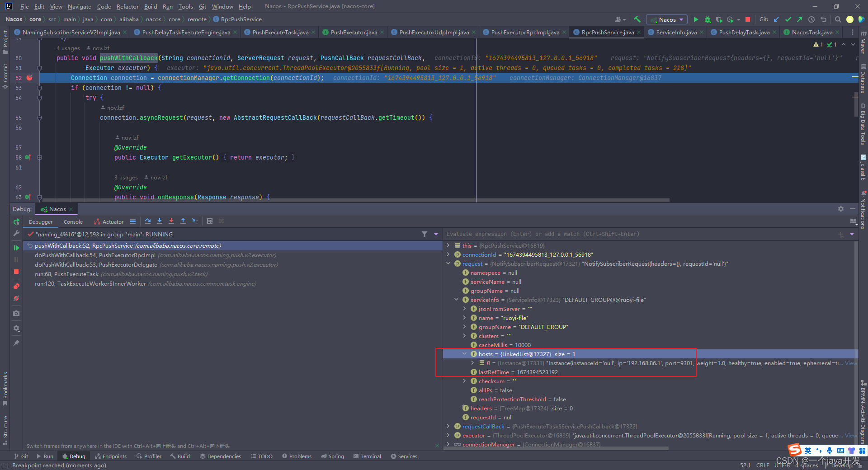Click the Build Project hammer icon
The height and width of the screenshot is (470, 868).
point(637,19)
